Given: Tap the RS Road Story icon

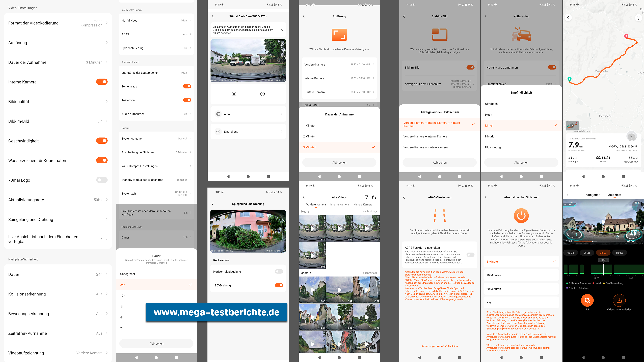Looking at the screenshot, I should [x=587, y=300].
